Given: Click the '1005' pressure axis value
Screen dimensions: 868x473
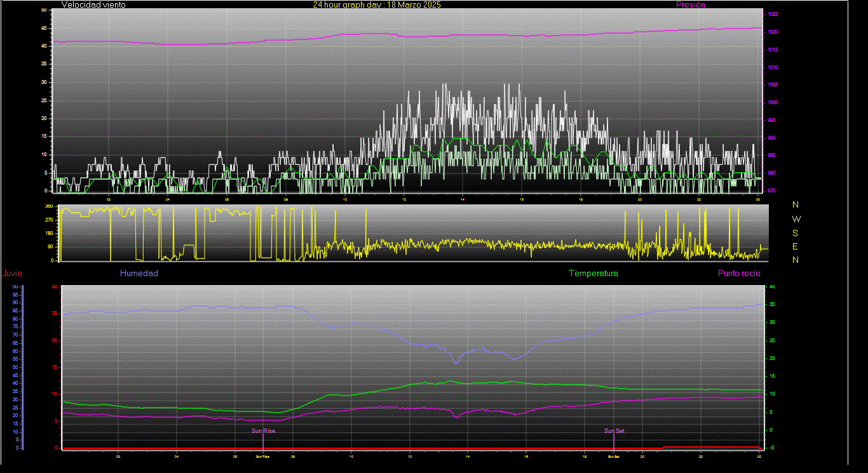Looking at the screenshot, I should [x=773, y=84].
